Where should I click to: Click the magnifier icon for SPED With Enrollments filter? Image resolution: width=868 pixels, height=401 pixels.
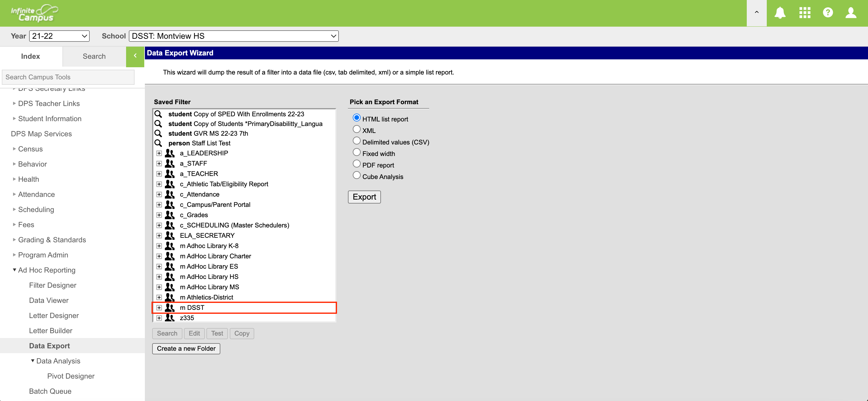pos(158,114)
